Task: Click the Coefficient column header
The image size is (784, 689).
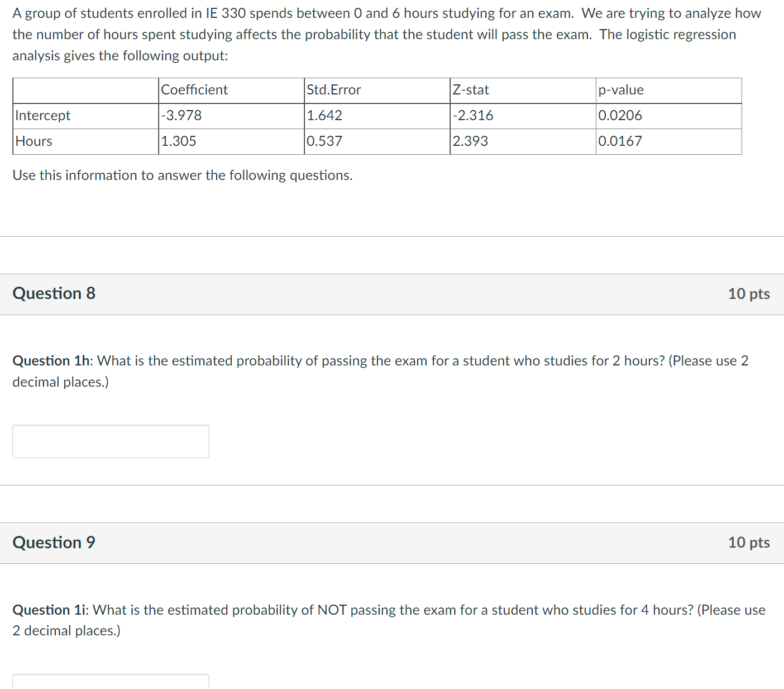Action: pyautogui.click(x=194, y=89)
